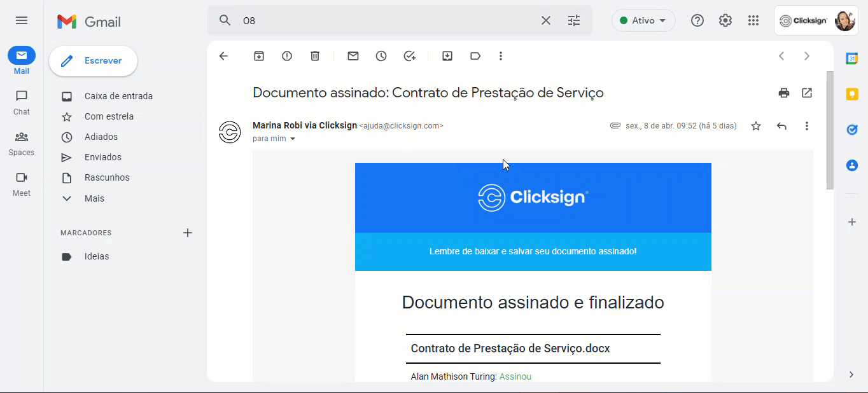Open email in new window

(x=807, y=93)
